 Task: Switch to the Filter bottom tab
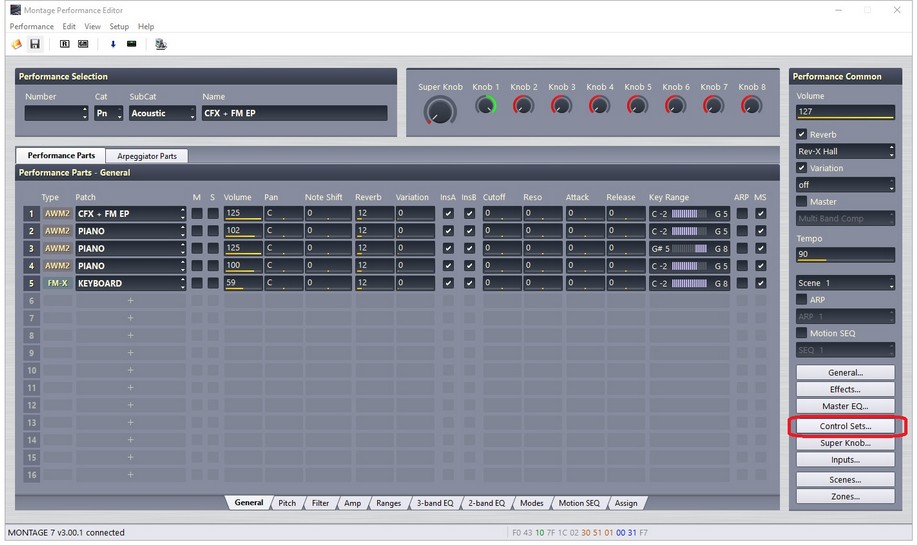[x=320, y=503]
